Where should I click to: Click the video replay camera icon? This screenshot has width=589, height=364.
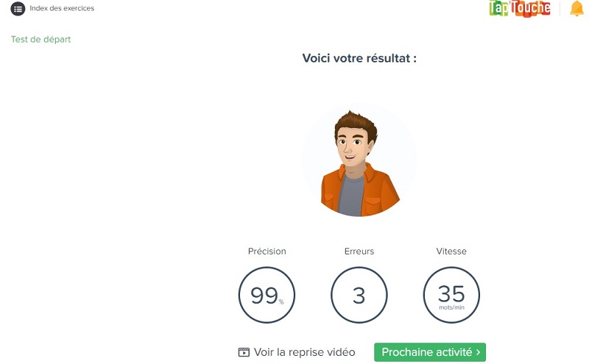[x=244, y=352]
